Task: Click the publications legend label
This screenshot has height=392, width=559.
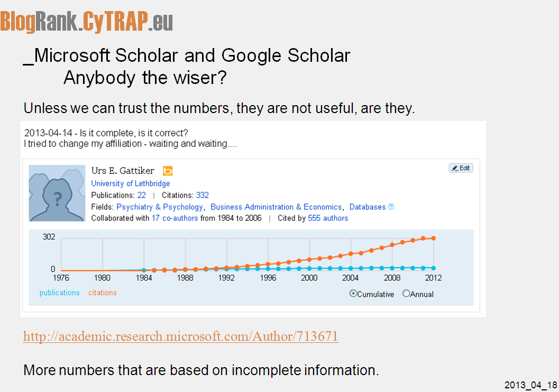Action: pyautogui.click(x=60, y=293)
